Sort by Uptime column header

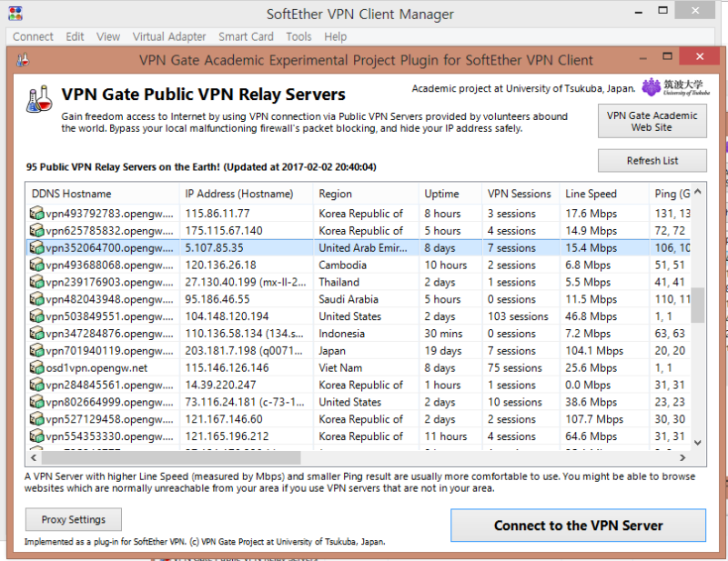coord(450,194)
